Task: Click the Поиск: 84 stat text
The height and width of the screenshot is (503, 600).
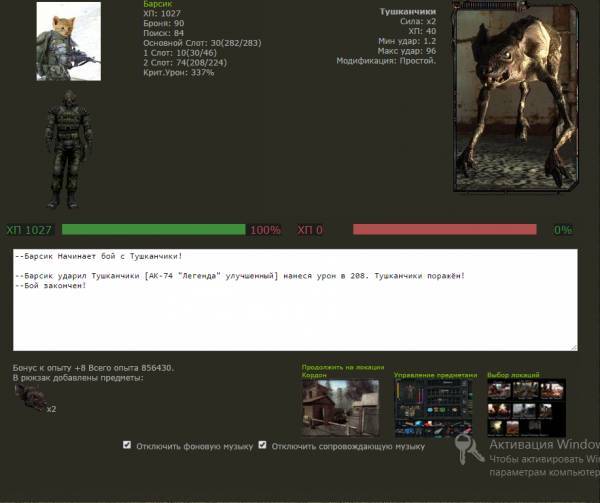Action: 163,33
